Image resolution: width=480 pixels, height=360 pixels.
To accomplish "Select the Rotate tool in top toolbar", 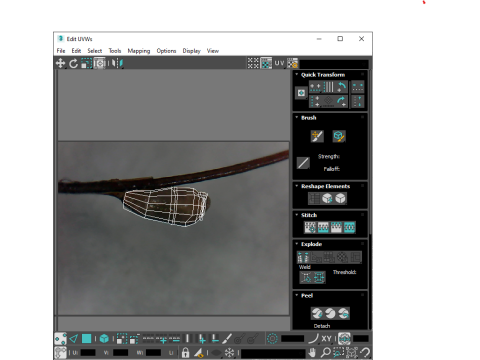I will (73, 63).
